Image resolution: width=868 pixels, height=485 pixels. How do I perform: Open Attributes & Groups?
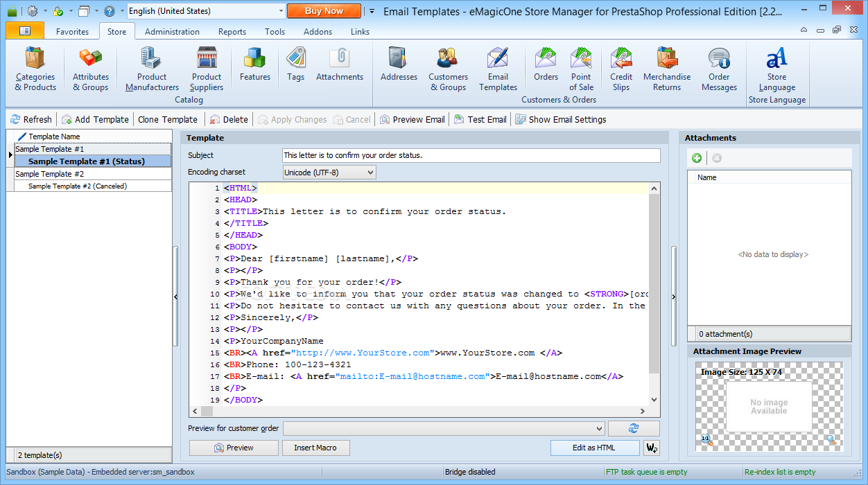point(91,69)
